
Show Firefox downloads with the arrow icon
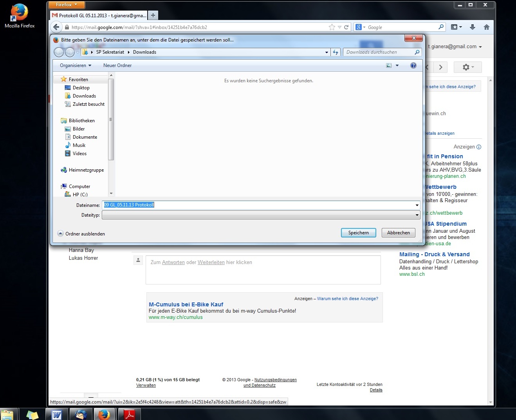point(473,27)
